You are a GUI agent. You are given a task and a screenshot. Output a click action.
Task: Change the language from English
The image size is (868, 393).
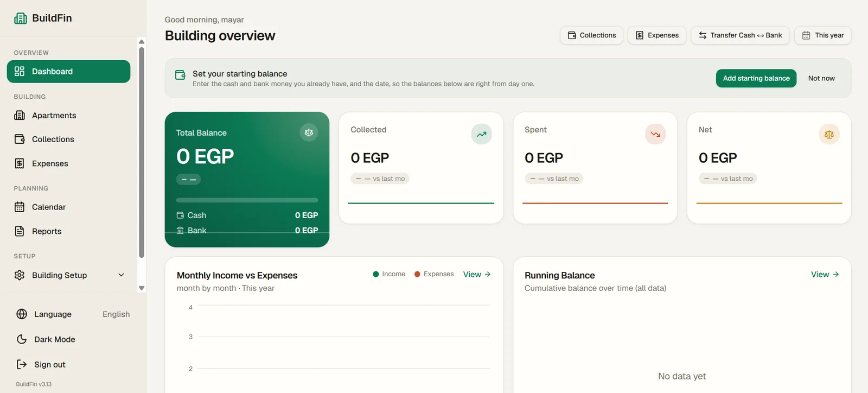click(116, 314)
